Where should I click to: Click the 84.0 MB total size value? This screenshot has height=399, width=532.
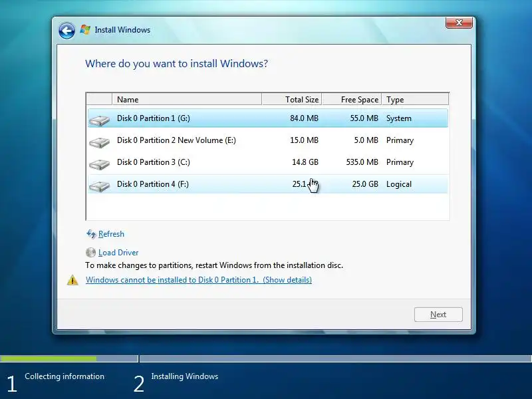[x=304, y=118]
